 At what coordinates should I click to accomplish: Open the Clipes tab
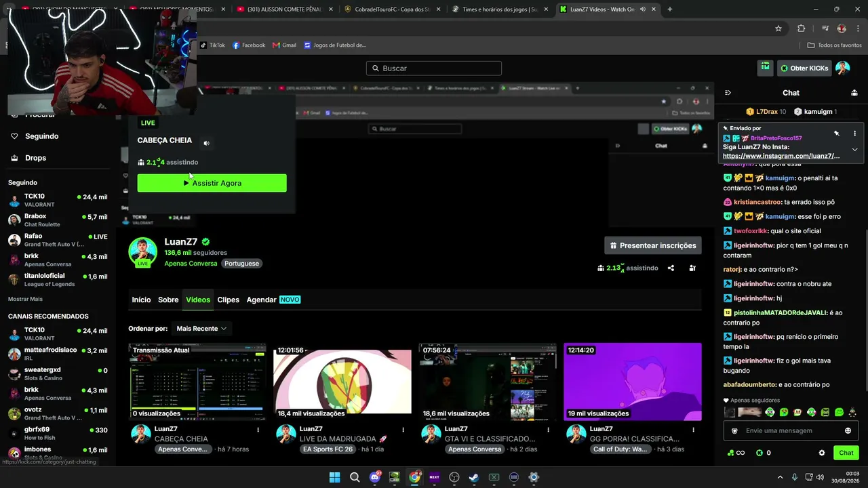pos(228,300)
